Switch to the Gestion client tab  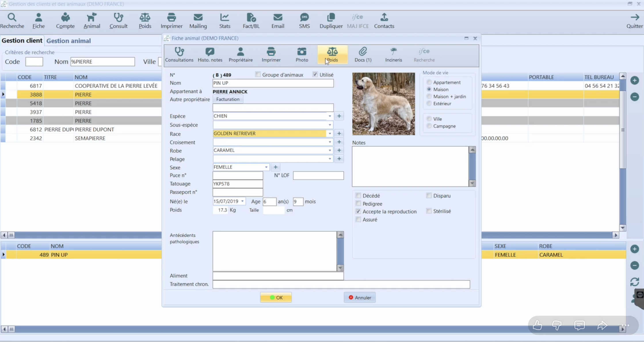(x=22, y=41)
